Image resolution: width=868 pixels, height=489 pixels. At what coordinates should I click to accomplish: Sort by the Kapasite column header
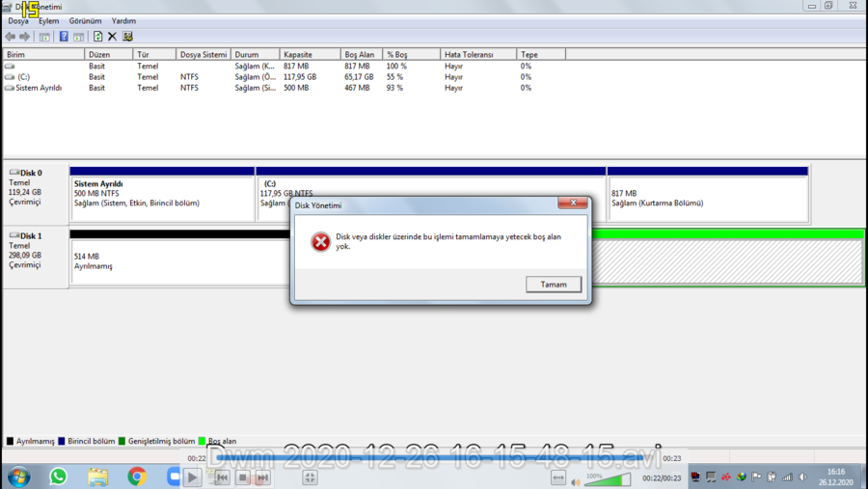310,54
